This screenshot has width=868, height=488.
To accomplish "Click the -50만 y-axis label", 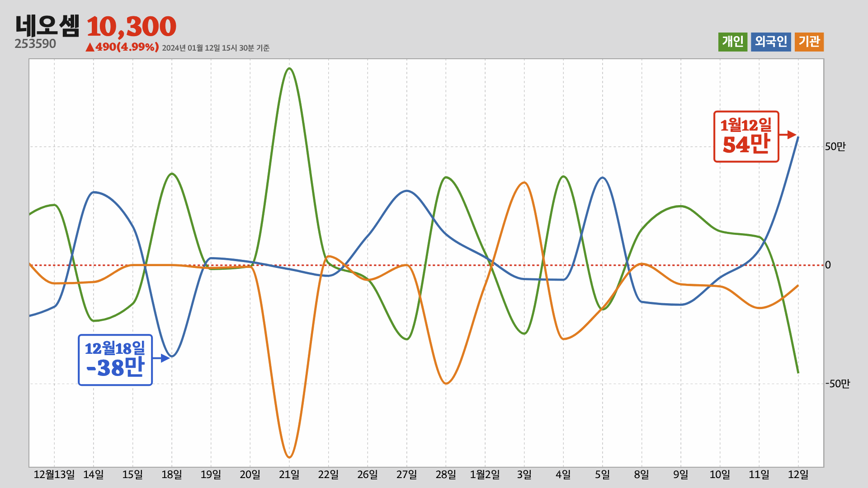I will [x=837, y=384].
